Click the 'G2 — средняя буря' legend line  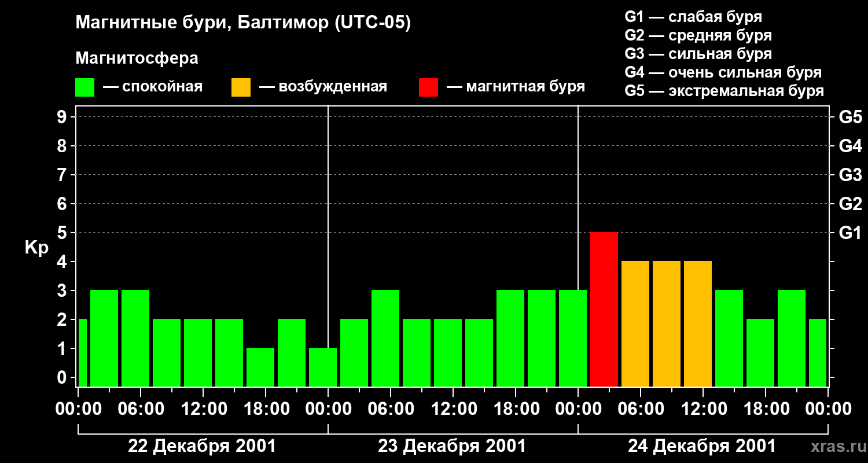pyautogui.click(x=698, y=35)
